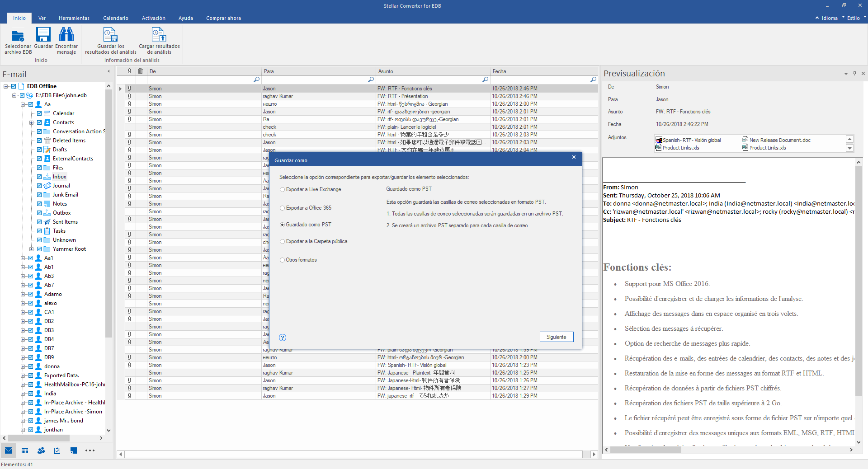Select Guardado como PST option
The width and height of the screenshot is (868, 469).
click(306, 225)
